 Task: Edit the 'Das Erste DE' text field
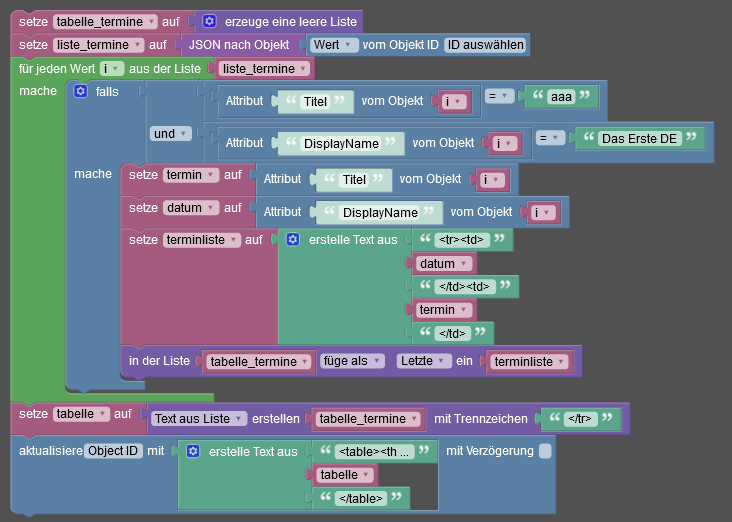639,139
